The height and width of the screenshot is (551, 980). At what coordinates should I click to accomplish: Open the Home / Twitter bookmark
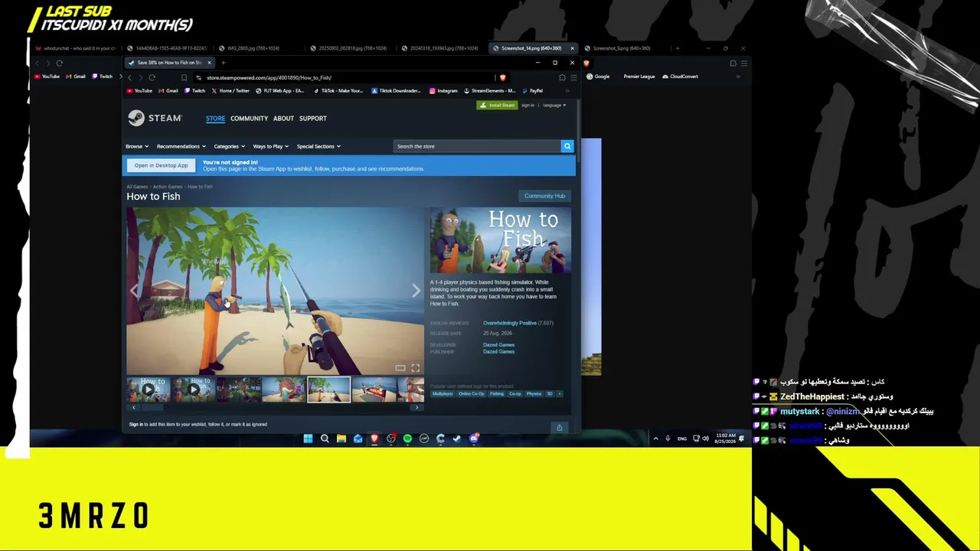[230, 91]
